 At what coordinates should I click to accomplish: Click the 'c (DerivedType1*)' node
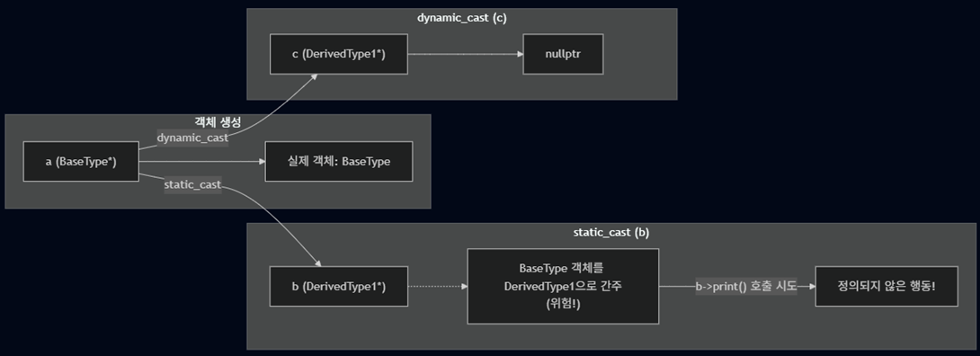(339, 54)
